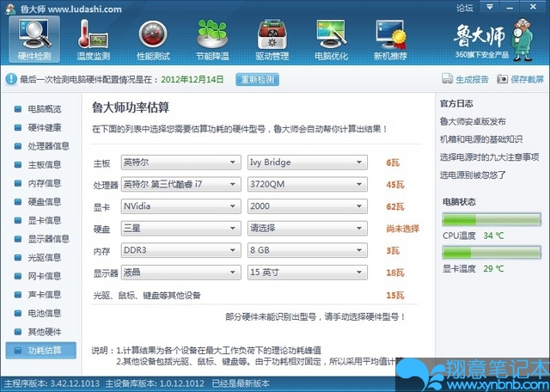The width and height of the screenshot is (550, 392).
Task: Open the title bar dropdown menu arrow
Action: [x=490, y=7]
